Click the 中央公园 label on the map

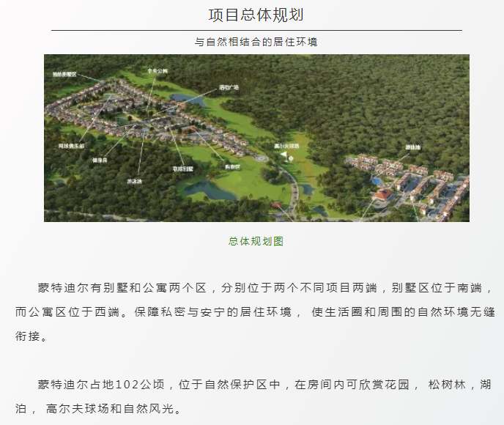click(x=157, y=71)
